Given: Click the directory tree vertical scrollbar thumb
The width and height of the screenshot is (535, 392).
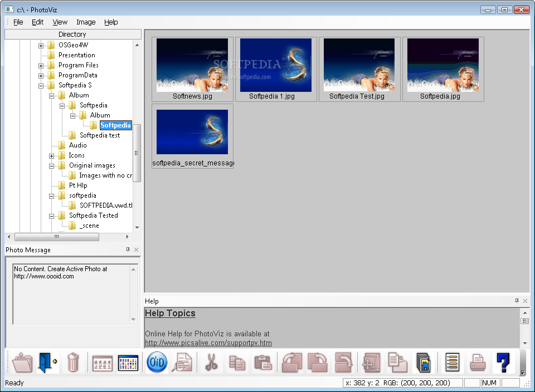Looking at the screenshot, I should [x=137, y=153].
